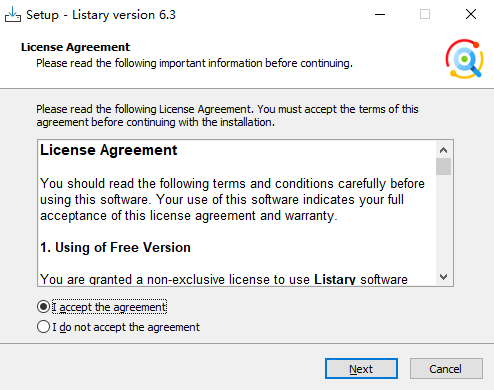Click the empty scrollbar track below the thumb
The width and height of the screenshot is (494, 390).
[443, 222]
